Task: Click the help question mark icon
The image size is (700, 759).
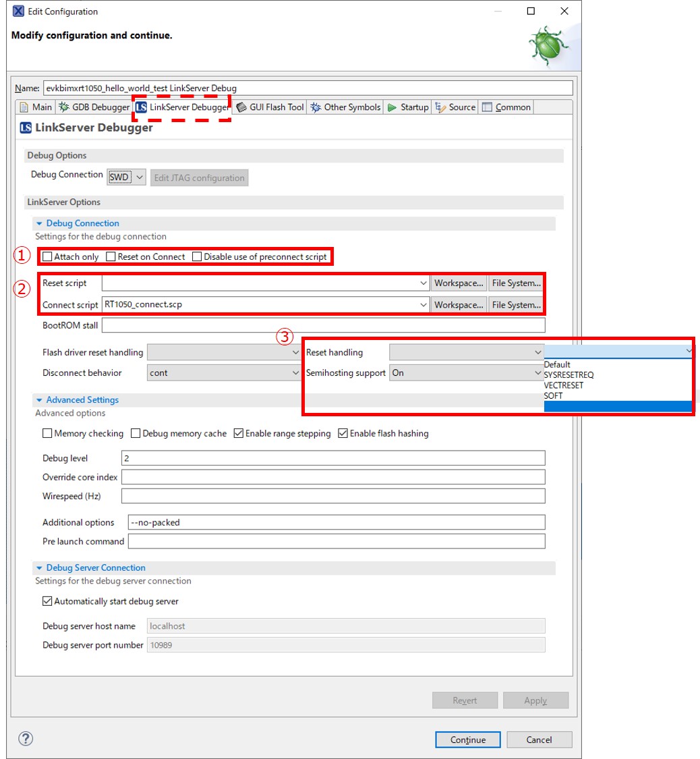Action: pyautogui.click(x=27, y=738)
